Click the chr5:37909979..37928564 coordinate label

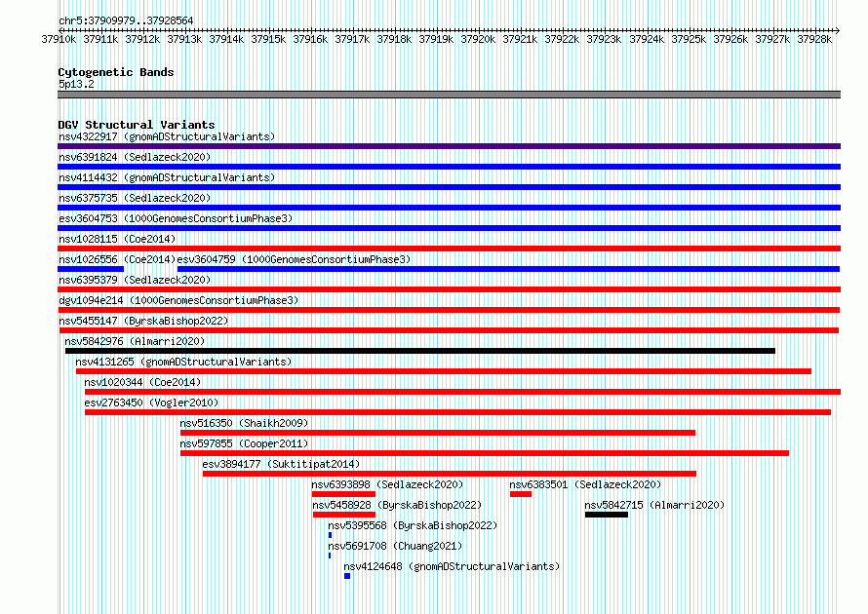pos(126,21)
